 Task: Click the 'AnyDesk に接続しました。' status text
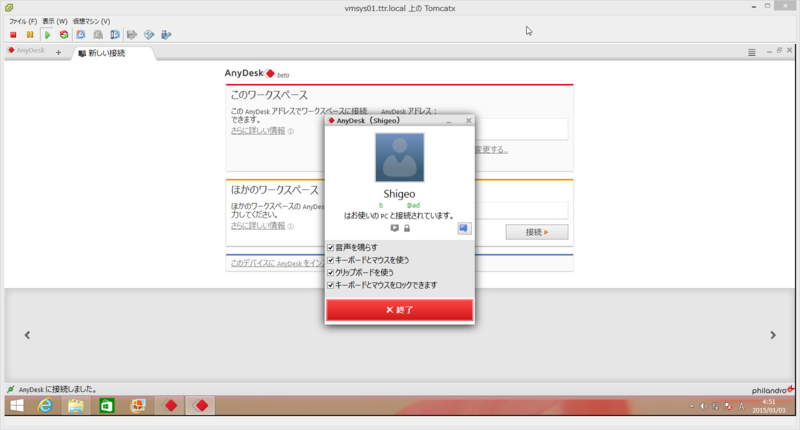click(x=58, y=389)
